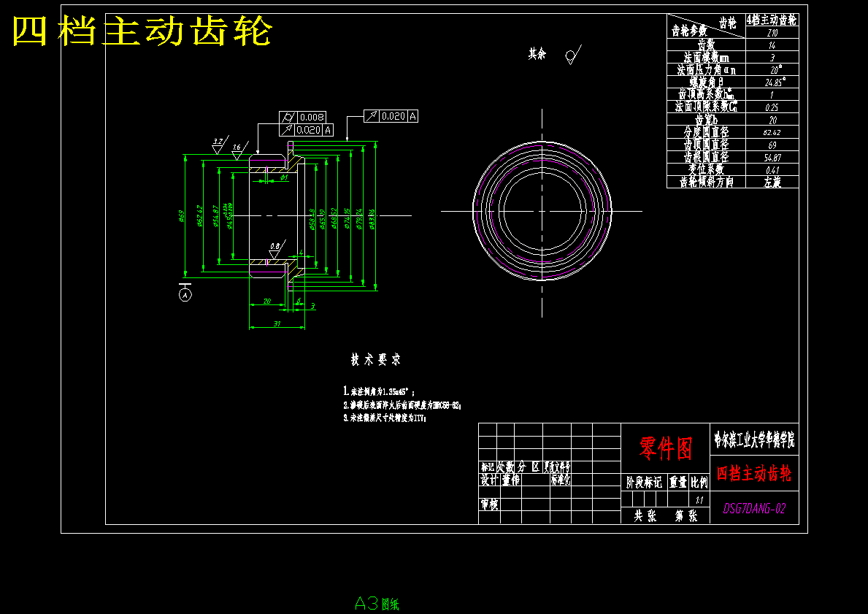Click the ø1 hole dimension

click(x=283, y=177)
